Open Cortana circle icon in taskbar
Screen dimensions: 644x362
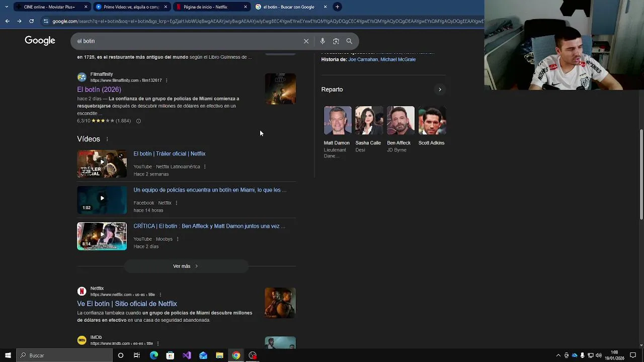(121, 355)
